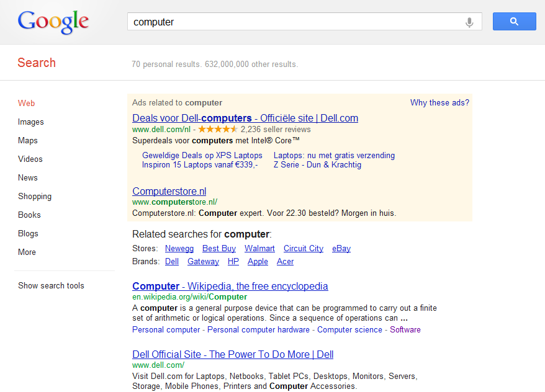The width and height of the screenshot is (545, 392).
Task: Open Dell Official Site result
Action: [233, 355]
